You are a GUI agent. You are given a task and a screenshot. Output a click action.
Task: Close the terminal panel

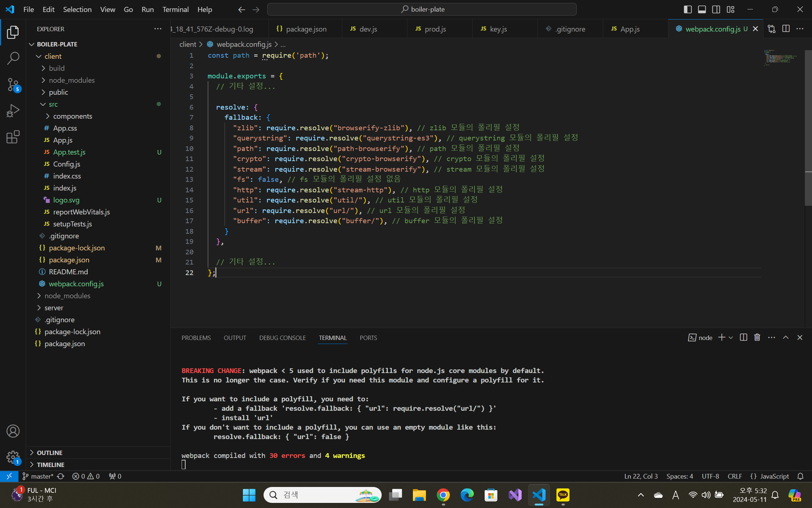pyautogui.click(x=800, y=337)
